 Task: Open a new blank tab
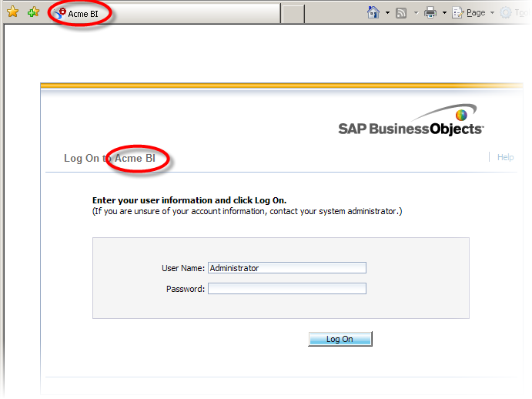293,14
